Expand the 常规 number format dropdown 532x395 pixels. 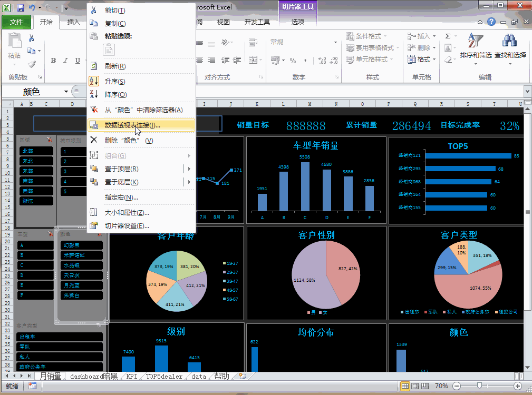click(335, 42)
